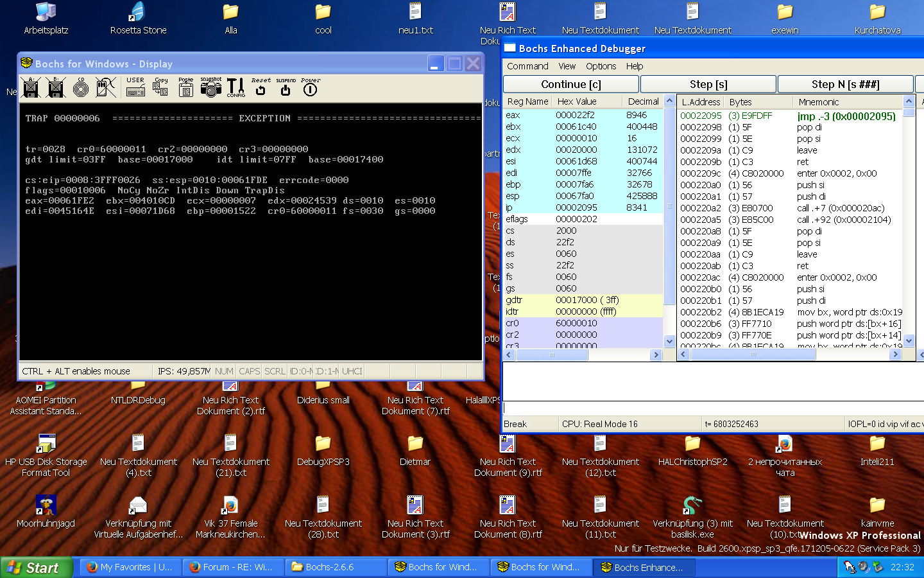Select Neu Textdokument (21).txt on the desktop
Image resolution: width=924 pixels, height=578 pixels.
pos(231,456)
